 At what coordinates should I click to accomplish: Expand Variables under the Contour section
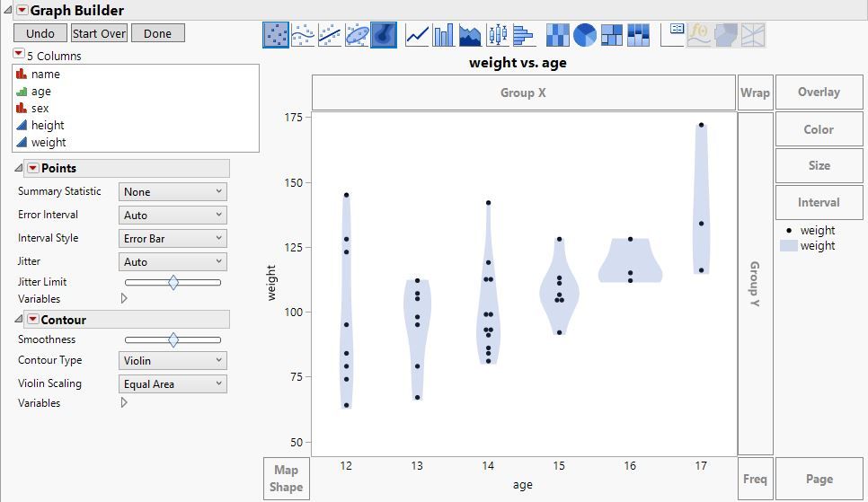point(124,402)
